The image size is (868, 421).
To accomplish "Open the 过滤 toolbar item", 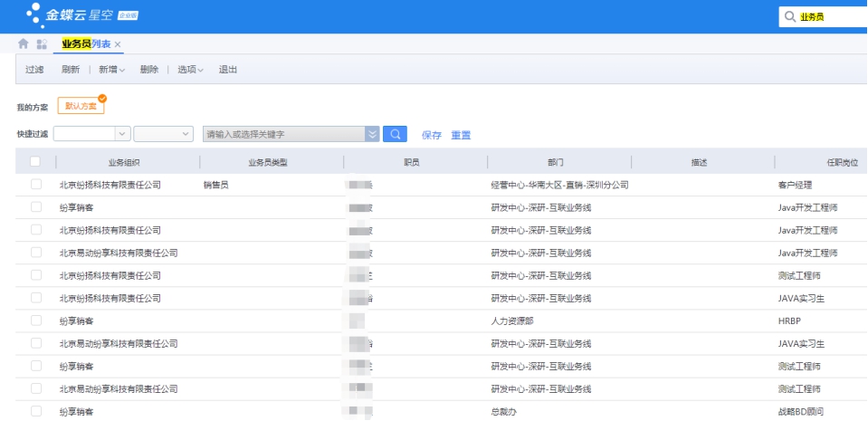I will pyautogui.click(x=34, y=69).
